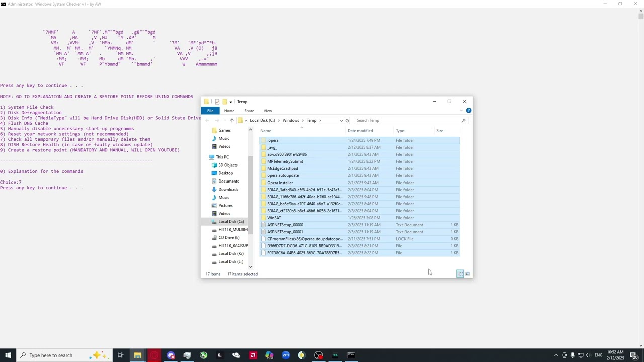Select the MsEdgeCrashpad folder
Viewport: 644px width, 362px height.
(283, 168)
